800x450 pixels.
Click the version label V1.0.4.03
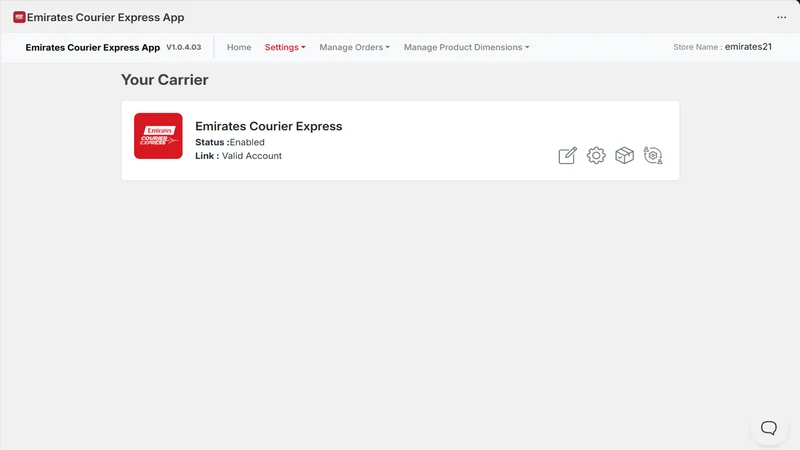(x=184, y=47)
